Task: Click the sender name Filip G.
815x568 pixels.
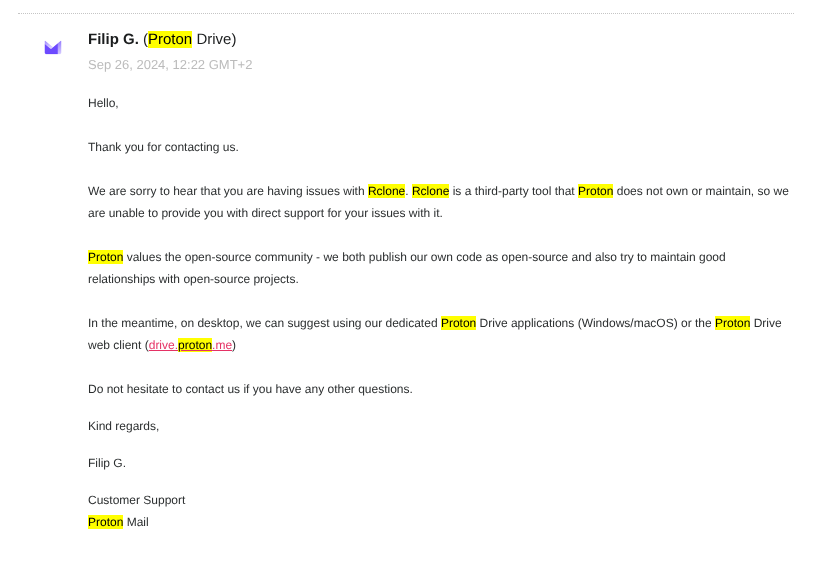Action: tap(114, 39)
